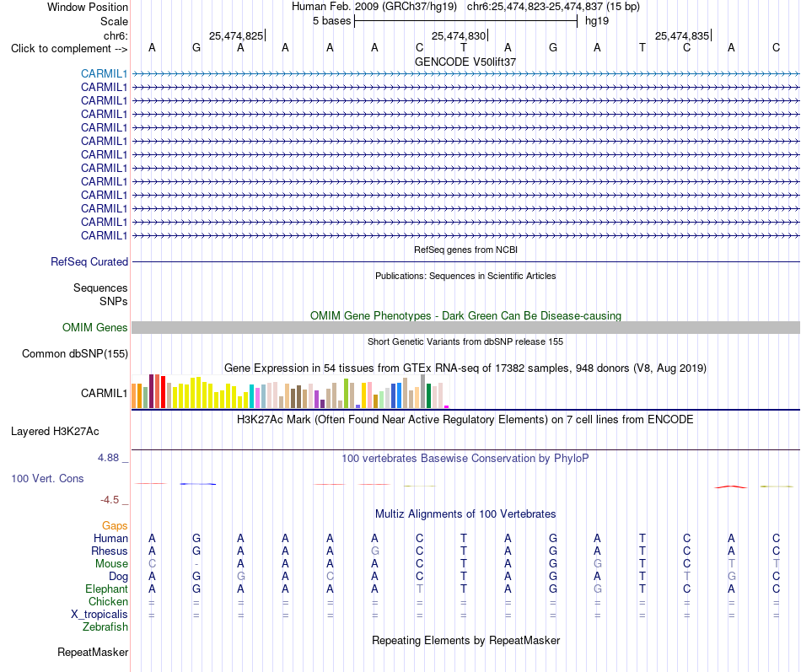This screenshot has width=801, height=672.
Task: Click the Dog alignment row label
Action: pyautogui.click(x=118, y=577)
